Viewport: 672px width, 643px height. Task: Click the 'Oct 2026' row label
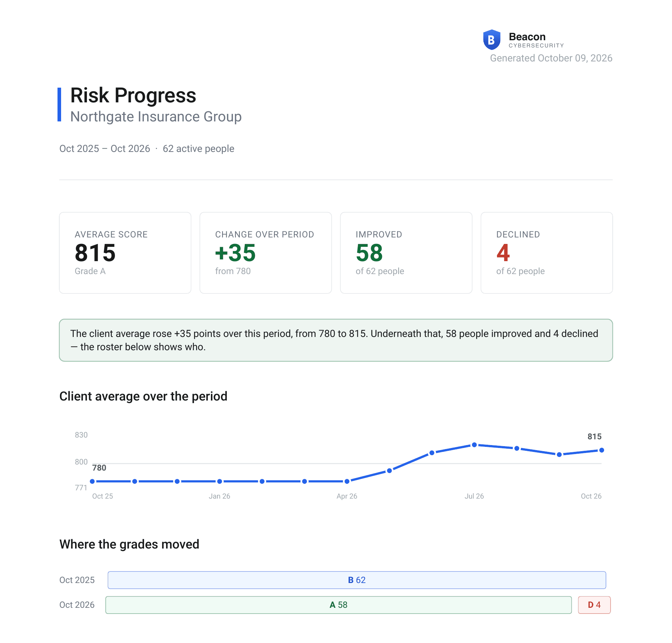point(77,605)
